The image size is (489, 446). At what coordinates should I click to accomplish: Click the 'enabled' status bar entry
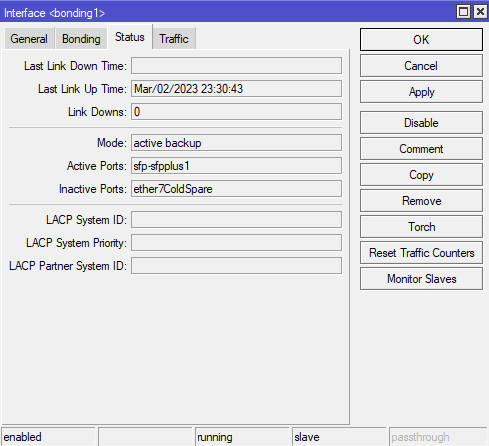point(49,437)
